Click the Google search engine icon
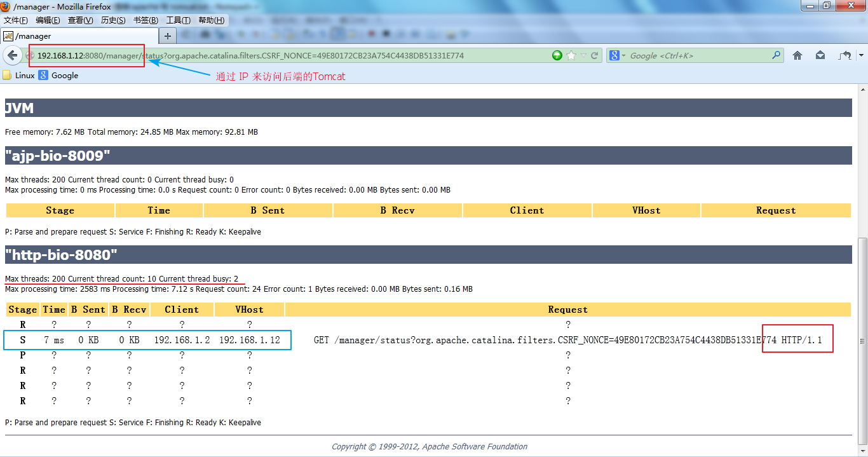Image resolution: width=868 pixels, height=457 pixels. [614, 55]
